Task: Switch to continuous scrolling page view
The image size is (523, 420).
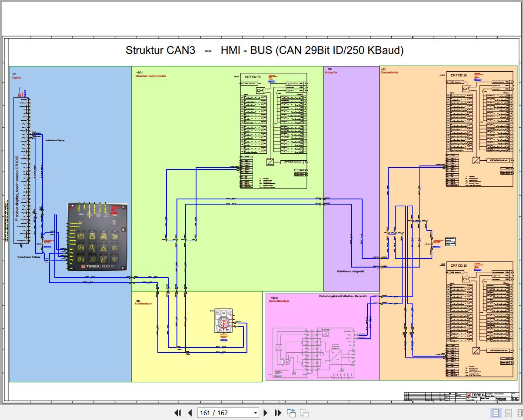Action: 508,413
